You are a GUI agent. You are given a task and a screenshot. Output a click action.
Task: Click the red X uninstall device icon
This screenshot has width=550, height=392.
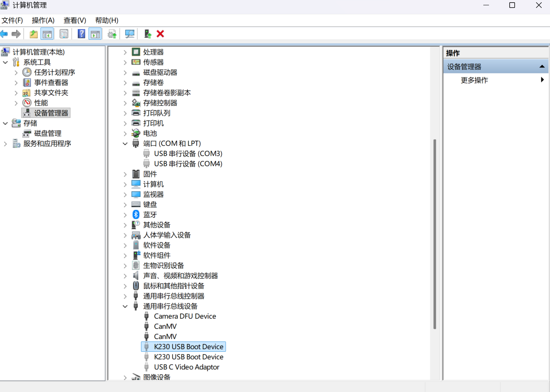(160, 34)
